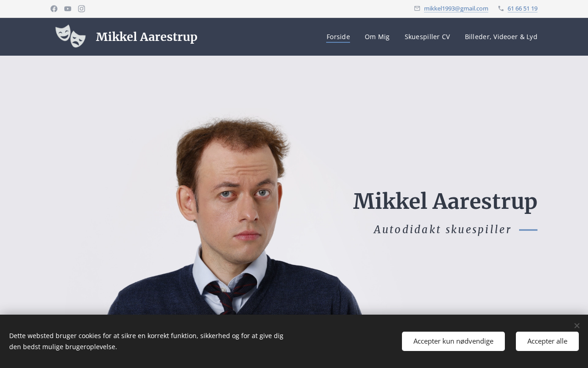Click the Autodidakt skuespiller subtitle
The image size is (588, 368).
pyautogui.click(x=442, y=229)
